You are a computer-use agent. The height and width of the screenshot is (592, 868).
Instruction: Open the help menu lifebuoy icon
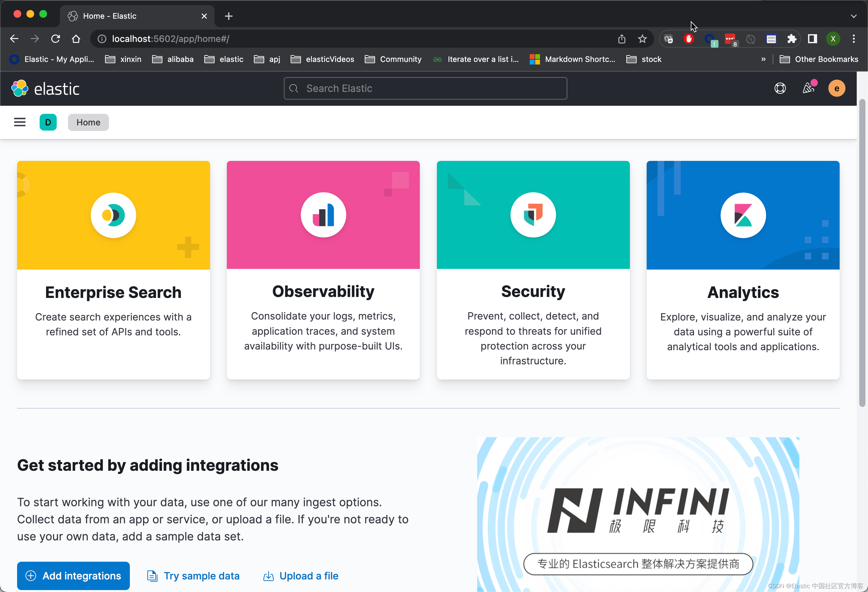[780, 89]
